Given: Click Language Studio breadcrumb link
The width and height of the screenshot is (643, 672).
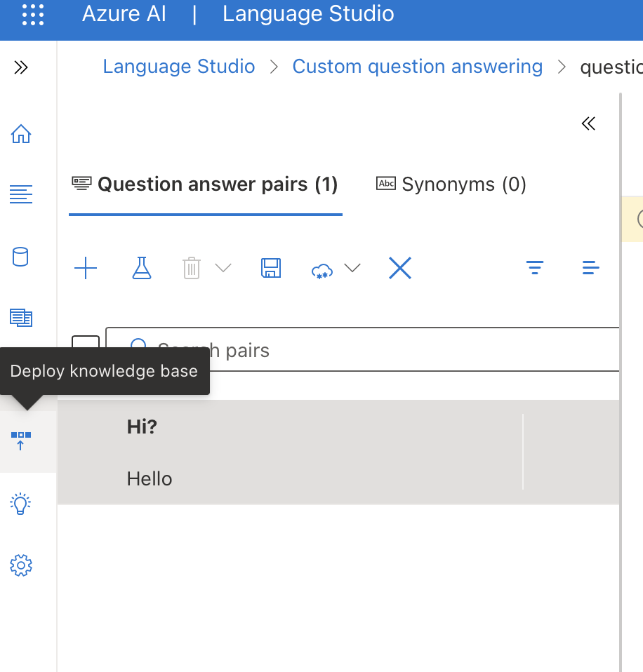Looking at the screenshot, I should tap(179, 67).
